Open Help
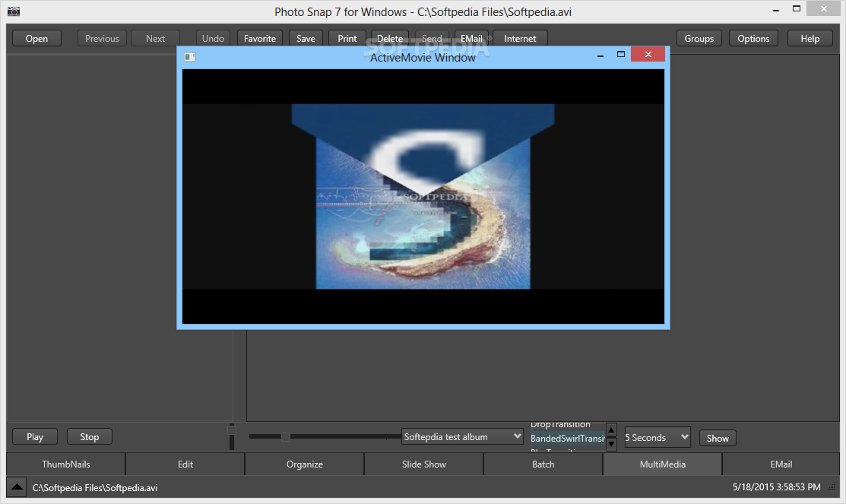 [810, 38]
